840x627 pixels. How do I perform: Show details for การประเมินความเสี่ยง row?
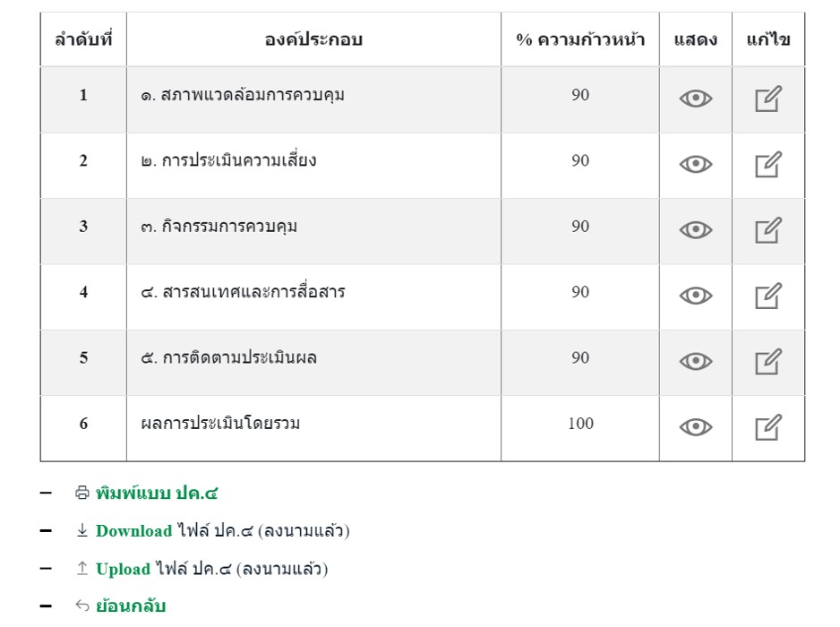coord(695,165)
